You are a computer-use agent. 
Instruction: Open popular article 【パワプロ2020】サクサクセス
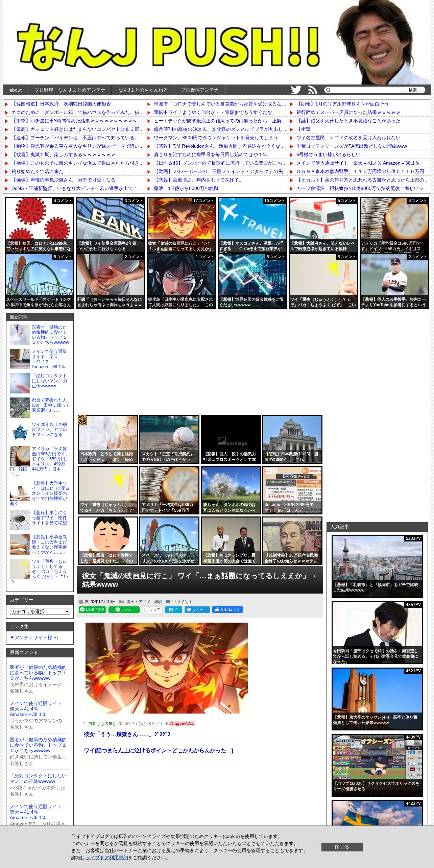click(x=377, y=765)
